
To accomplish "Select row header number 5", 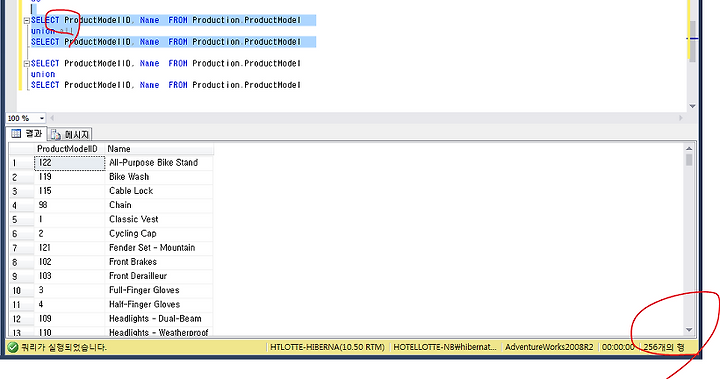I will coord(22,220).
